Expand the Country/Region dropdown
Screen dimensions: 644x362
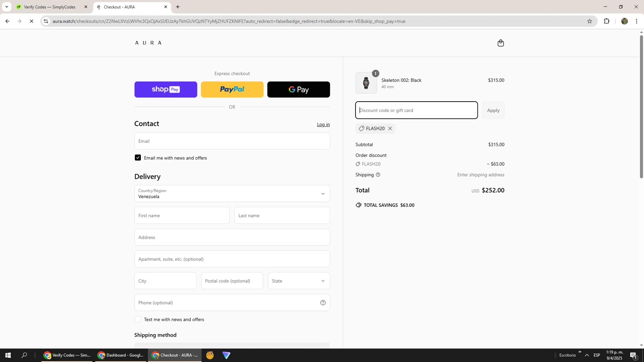click(232, 194)
